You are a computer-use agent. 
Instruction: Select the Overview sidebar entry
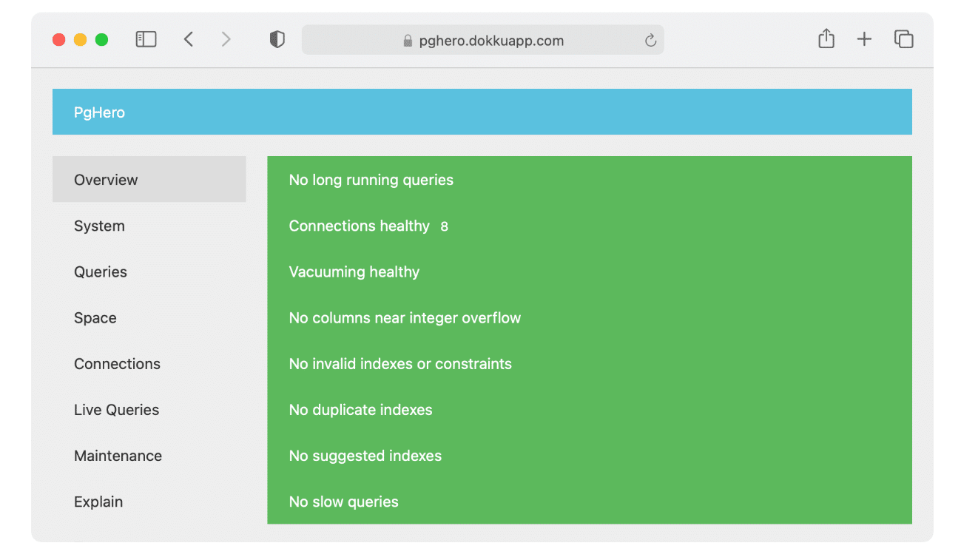click(106, 179)
